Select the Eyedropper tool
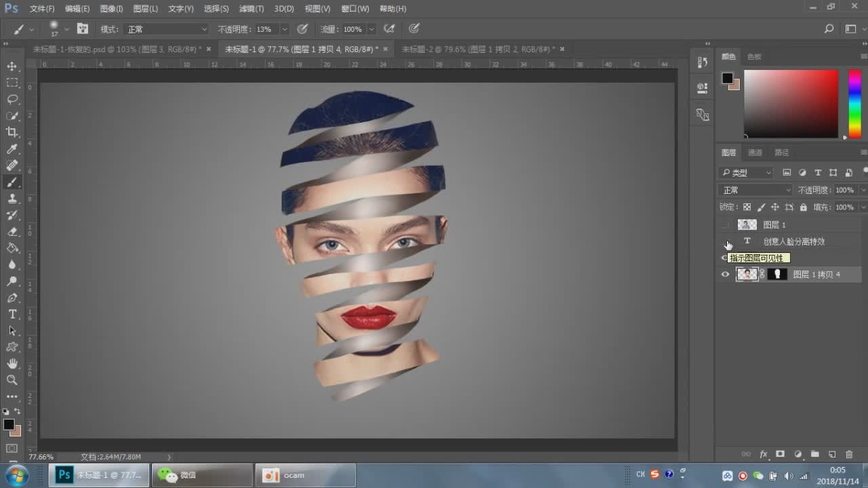Image resolution: width=868 pixels, height=488 pixels. [x=12, y=149]
